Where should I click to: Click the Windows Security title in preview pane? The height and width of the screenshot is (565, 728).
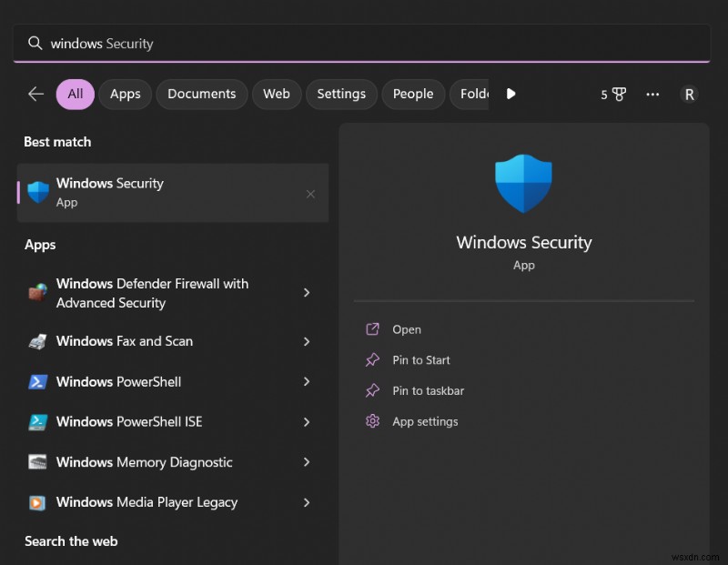[524, 242]
